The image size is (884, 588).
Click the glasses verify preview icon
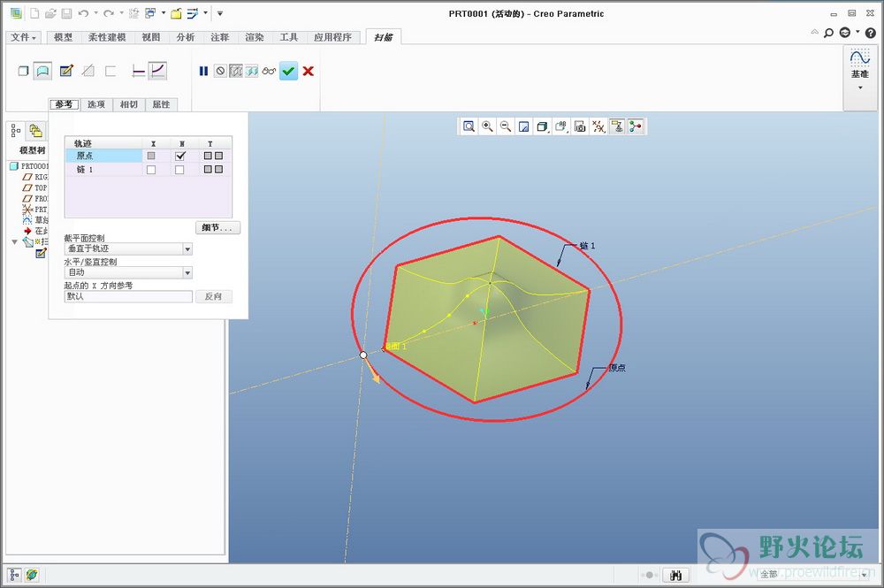click(x=269, y=71)
